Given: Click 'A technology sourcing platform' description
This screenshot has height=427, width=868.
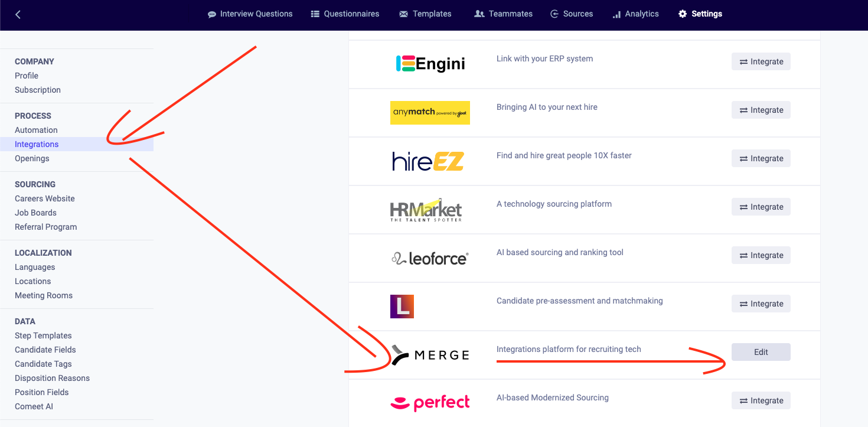Looking at the screenshot, I should pyautogui.click(x=554, y=204).
